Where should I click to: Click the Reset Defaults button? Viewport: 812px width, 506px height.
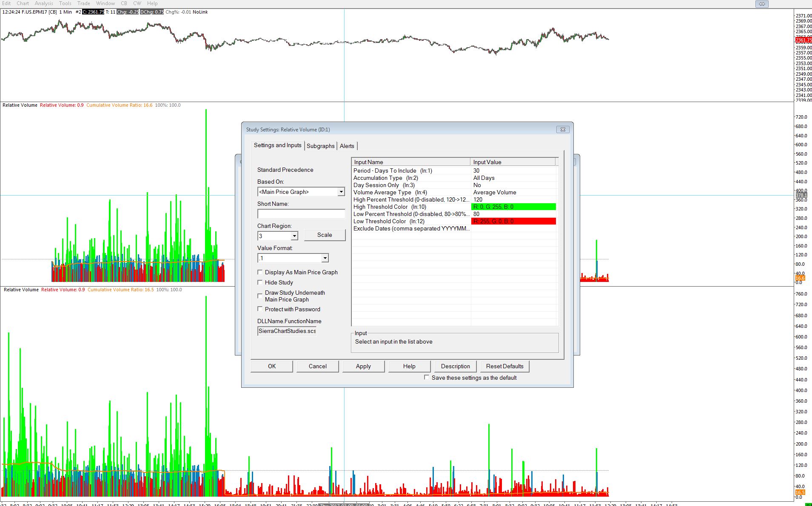point(505,367)
